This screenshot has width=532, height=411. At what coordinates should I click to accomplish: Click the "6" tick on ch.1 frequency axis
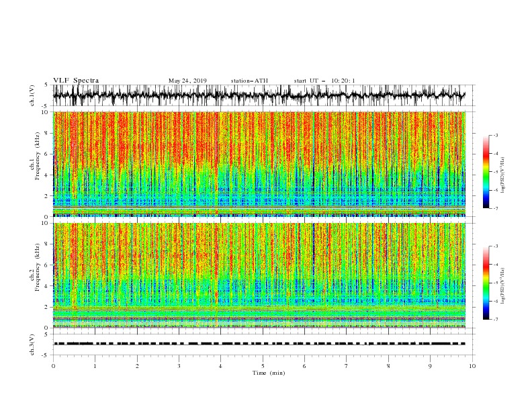46,154
